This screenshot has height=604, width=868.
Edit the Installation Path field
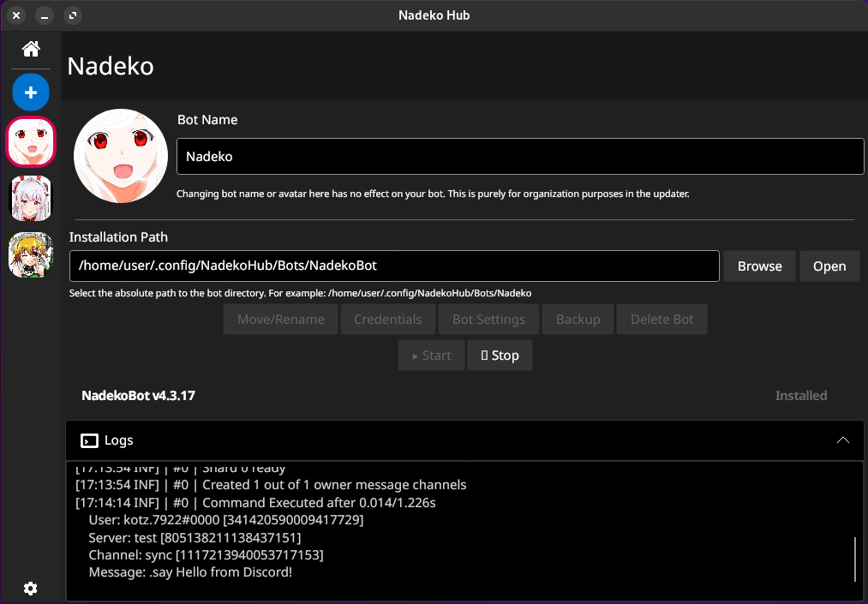(x=394, y=266)
